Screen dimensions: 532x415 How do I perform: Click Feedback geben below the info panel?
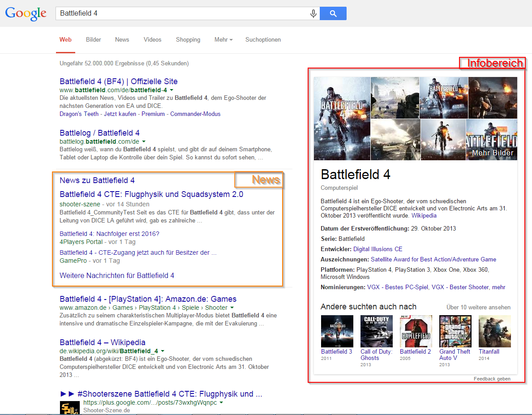(x=492, y=379)
